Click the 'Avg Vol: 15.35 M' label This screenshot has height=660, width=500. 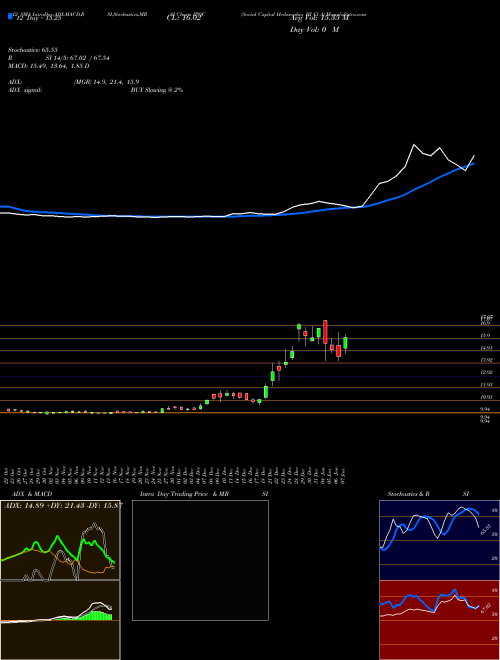pyautogui.click(x=319, y=19)
